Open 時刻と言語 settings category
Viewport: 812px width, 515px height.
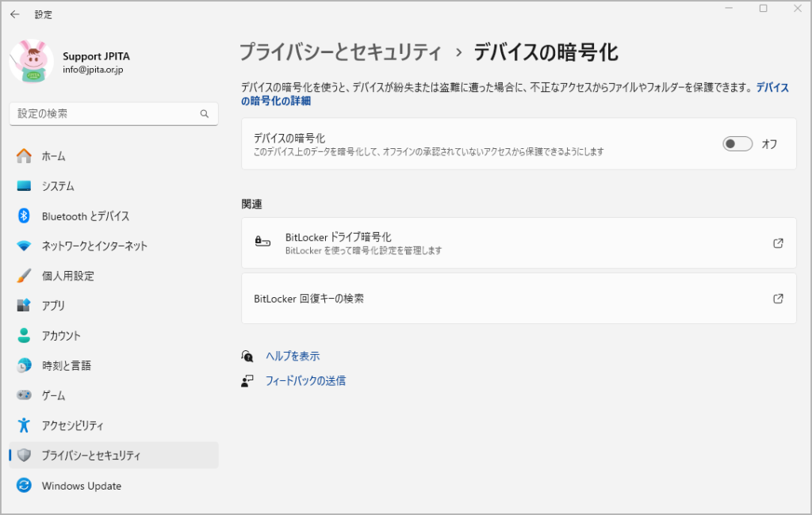click(66, 366)
